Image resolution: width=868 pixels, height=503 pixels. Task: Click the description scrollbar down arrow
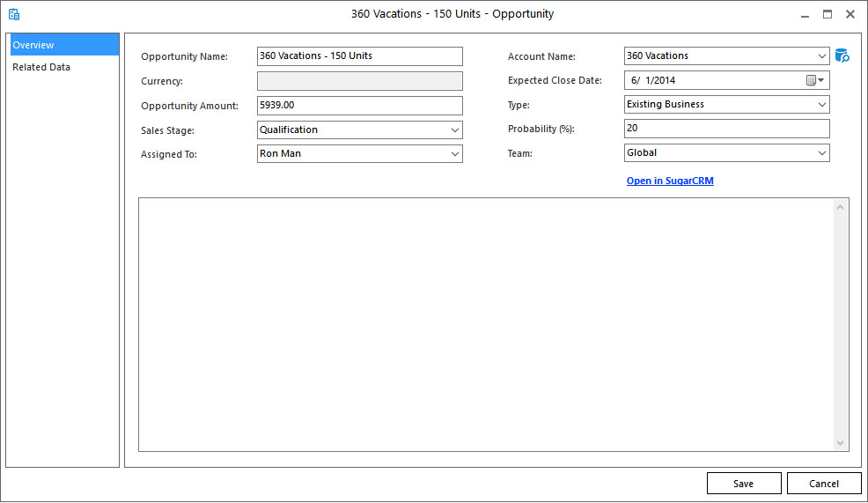tap(840, 443)
